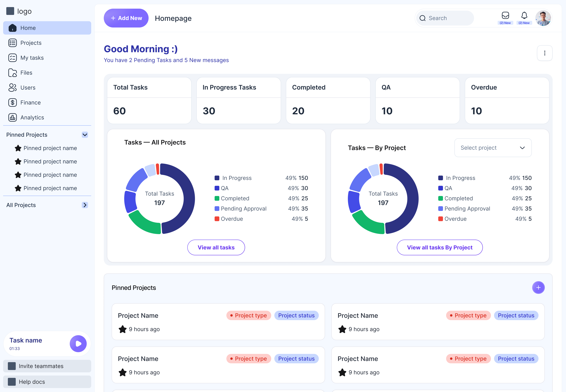The height and width of the screenshot is (392, 566).
Task: Click the second Pinned project name label in sidebar
Action: pos(50,161)
